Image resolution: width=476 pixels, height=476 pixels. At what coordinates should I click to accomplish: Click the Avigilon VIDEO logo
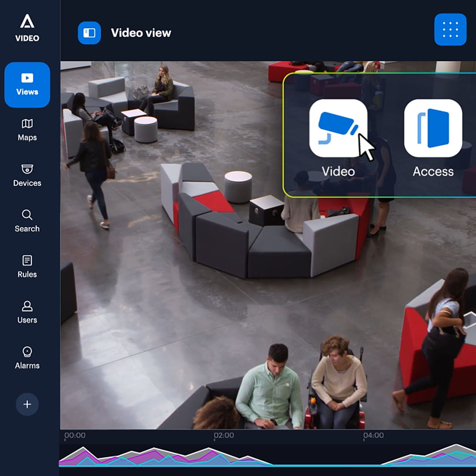(x=27, y=28)
